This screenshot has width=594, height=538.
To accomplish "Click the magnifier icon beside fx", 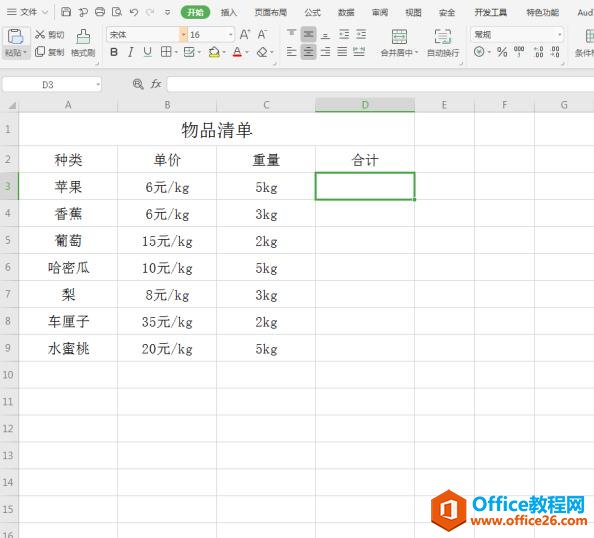I will pos(138,84).
